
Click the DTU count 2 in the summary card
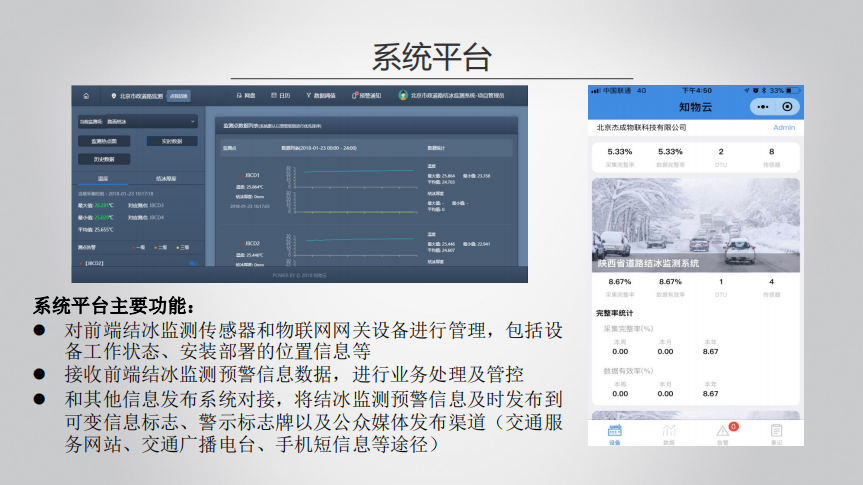721,157
